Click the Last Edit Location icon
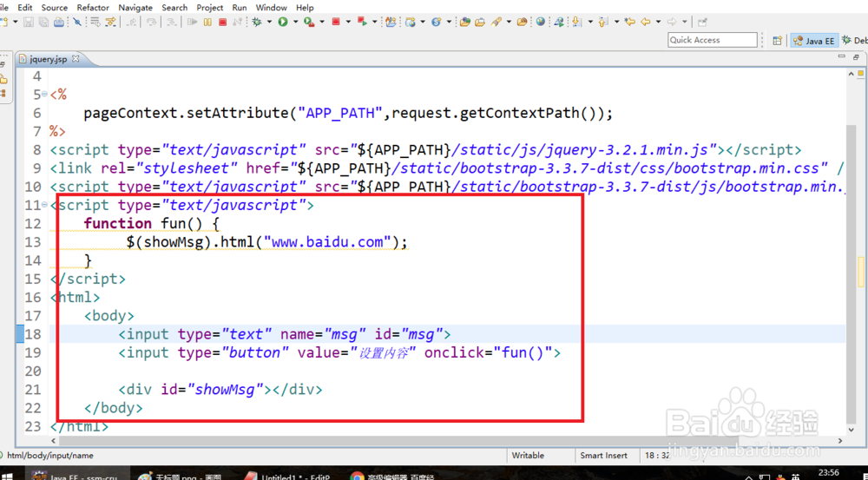This screenshot has width=868, height=480. 629,23
